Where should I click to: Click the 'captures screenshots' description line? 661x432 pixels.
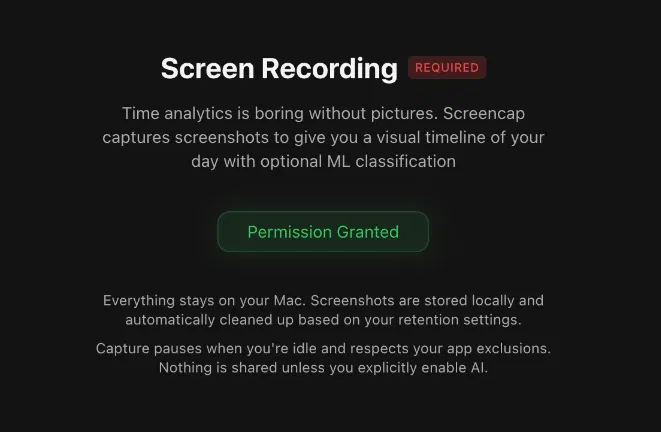tap(323, 137)
